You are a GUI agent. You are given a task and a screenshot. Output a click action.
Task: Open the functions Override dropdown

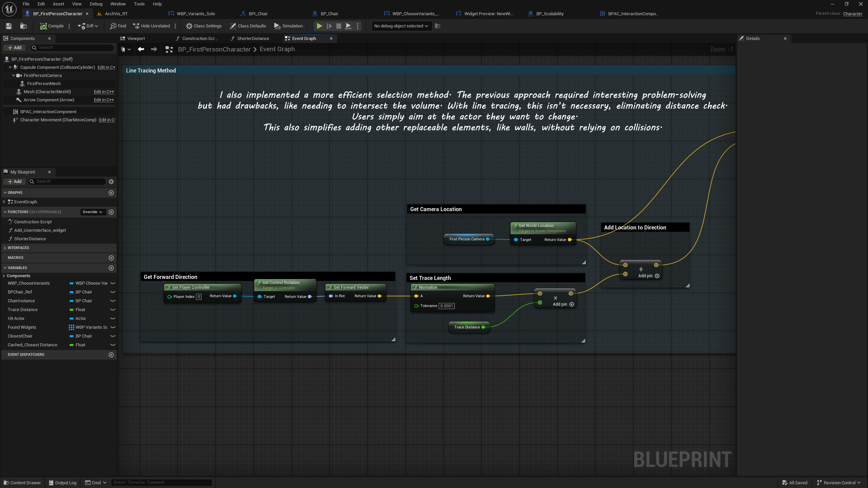pyautogui.click(x=93, y=212)
